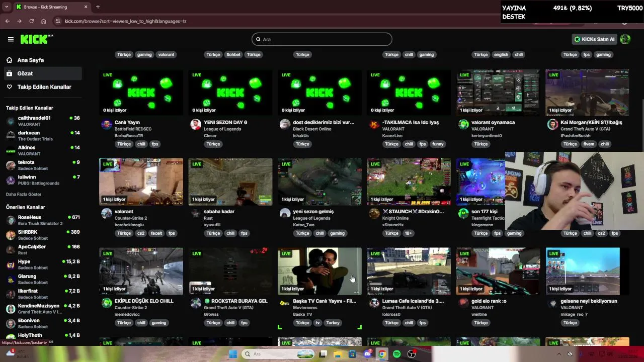Image resolution: width=644 pixels, height=362 pixels.
Task: Open gelsene neyi bekliyorsun stream thumbnail
Action: (587, 271)
